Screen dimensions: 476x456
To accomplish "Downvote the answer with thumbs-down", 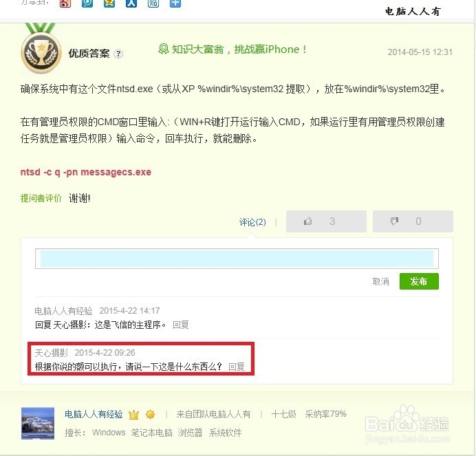I will click(x=413, y=221).
